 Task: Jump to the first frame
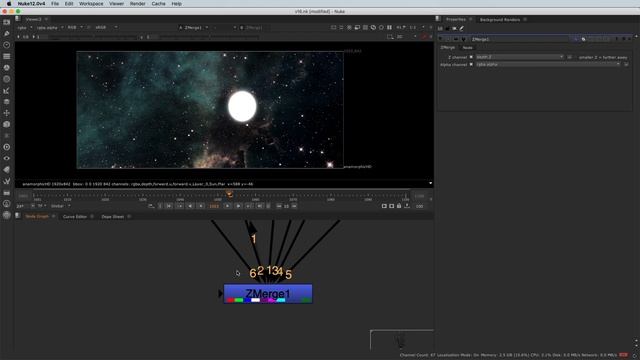coord(169,206)
